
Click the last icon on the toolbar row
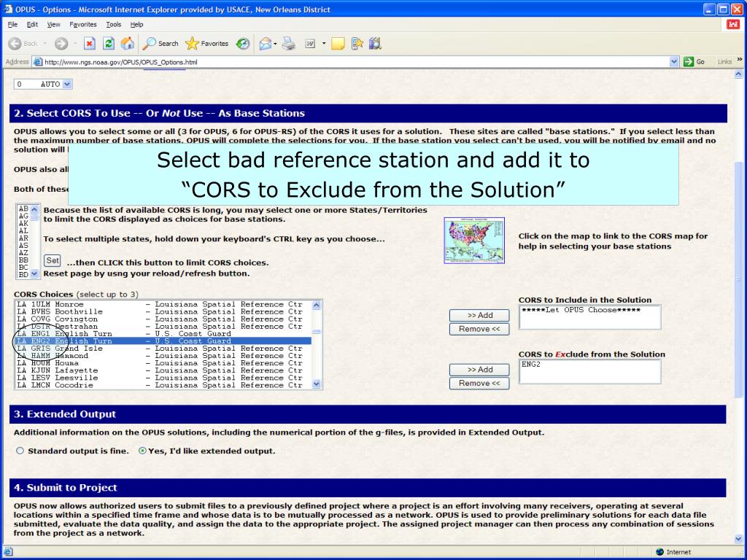click(376, 44)
